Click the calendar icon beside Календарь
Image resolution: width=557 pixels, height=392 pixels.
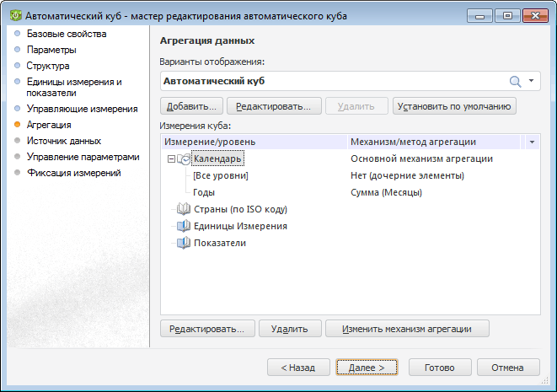click(185, 158)
